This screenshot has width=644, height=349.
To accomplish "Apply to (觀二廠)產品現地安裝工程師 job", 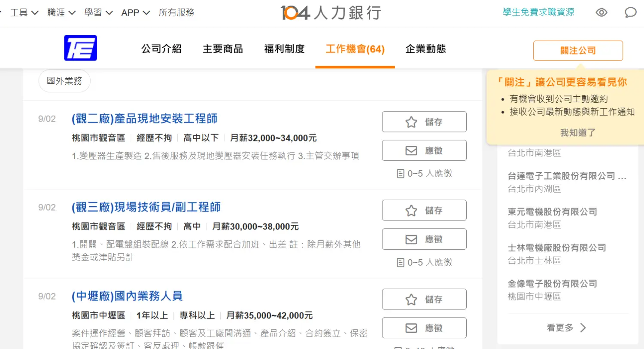I will tap(424, 150).
